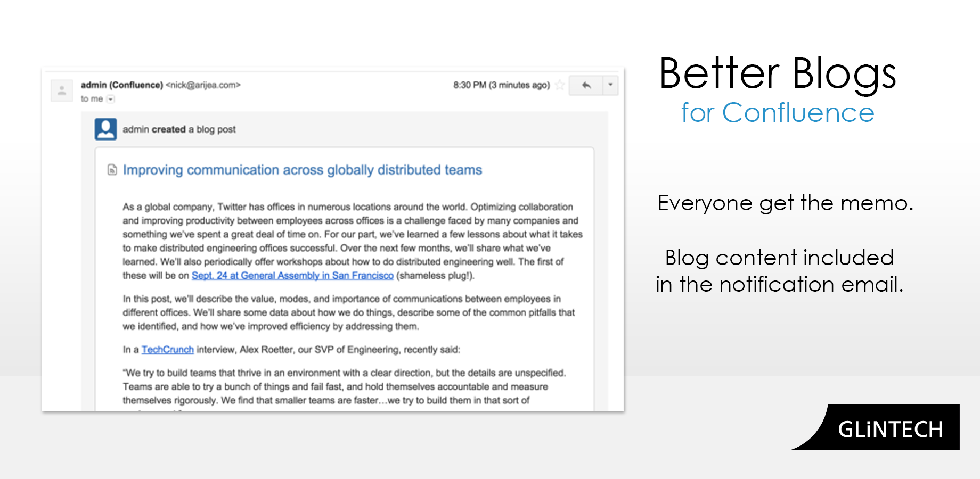Click the 'for Confluence' subtitle
Viewport: 980px width, 479px height.
(778, 113)
